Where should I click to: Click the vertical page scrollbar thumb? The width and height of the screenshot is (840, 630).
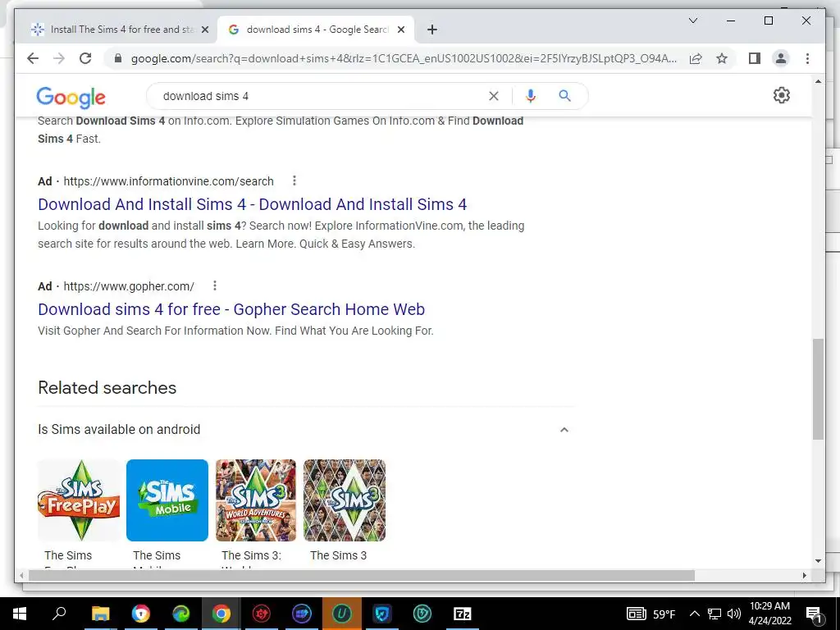[818, 389]
